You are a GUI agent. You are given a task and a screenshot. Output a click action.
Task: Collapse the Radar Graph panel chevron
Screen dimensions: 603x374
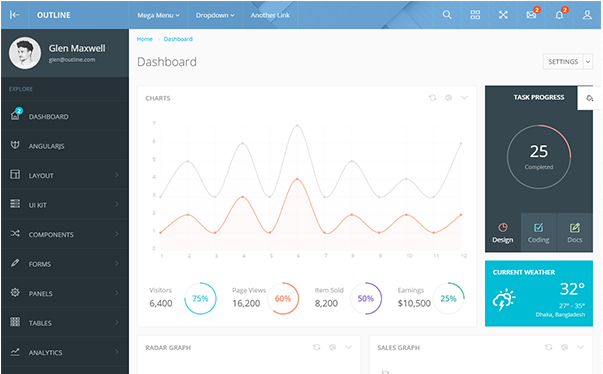pos(348,347)
